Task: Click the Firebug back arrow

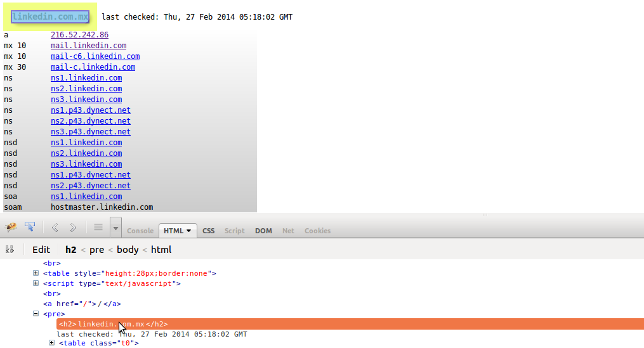Action: [55, 227]
